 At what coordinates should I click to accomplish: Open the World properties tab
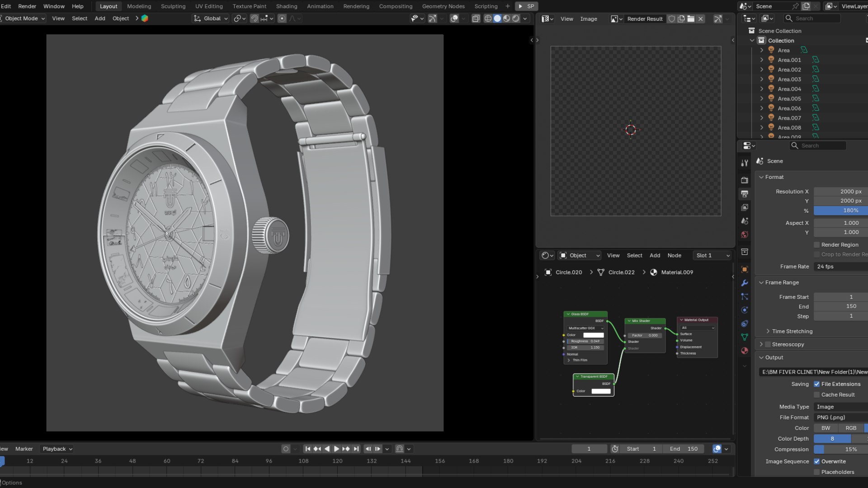(x=745, y=235)
